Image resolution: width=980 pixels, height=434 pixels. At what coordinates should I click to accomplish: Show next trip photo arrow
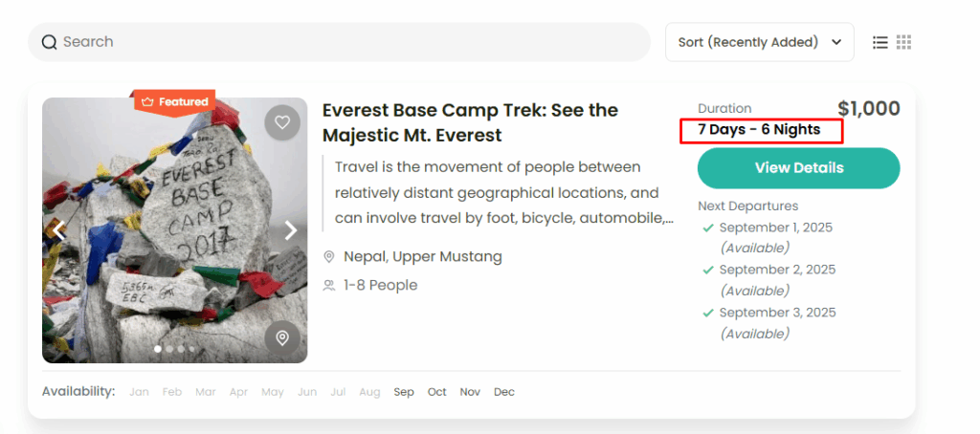tap(291, 230)
